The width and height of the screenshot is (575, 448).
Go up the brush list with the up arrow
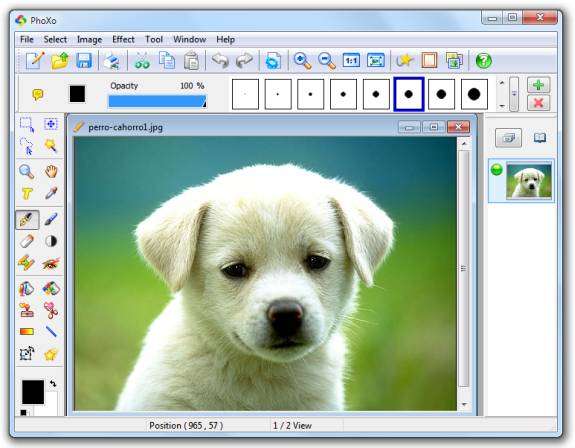coord(502,83)
